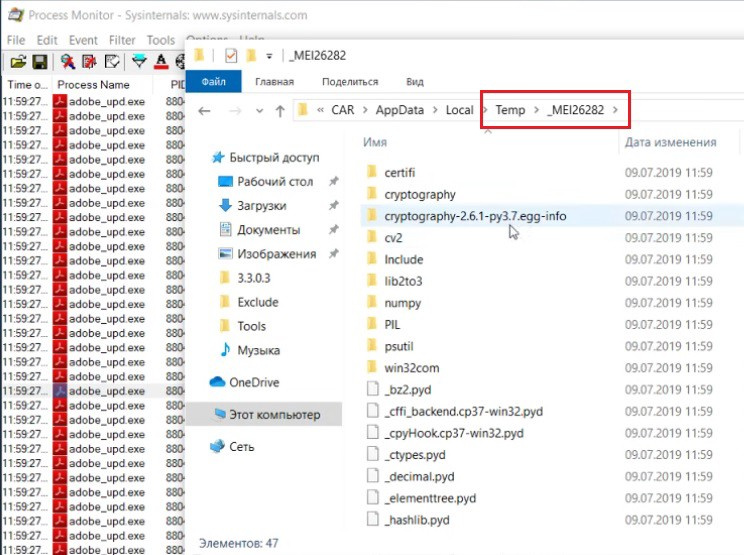Screen dimensions: 744x555
Task: Select the _ctypes.pyd file
Action: tap(414, 455)
